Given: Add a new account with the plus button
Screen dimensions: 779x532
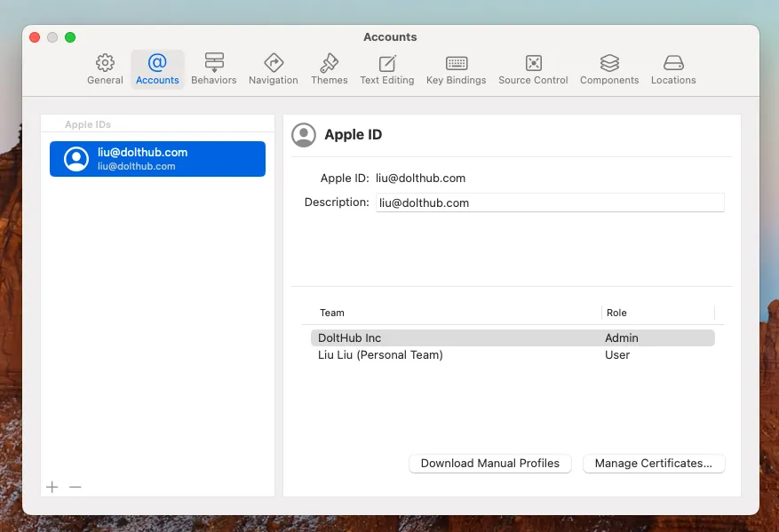Looking at the screenshot, I should coord(52,487).
